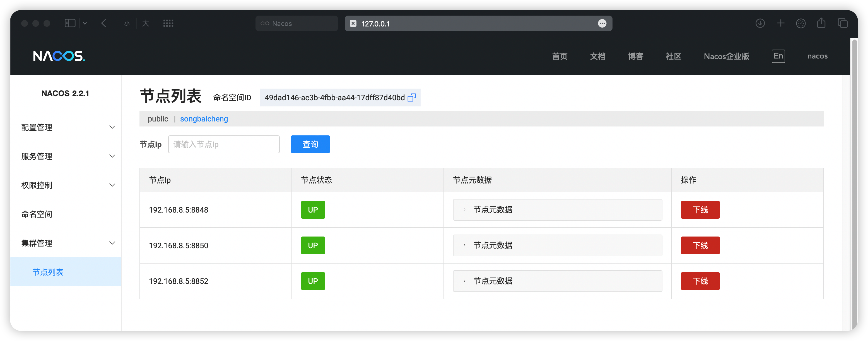Image resolution: width=868 pixels, height=341 pixels.
Task: Expand 节点元数据 for 192.168.8.5:8850
Action: 557,245
